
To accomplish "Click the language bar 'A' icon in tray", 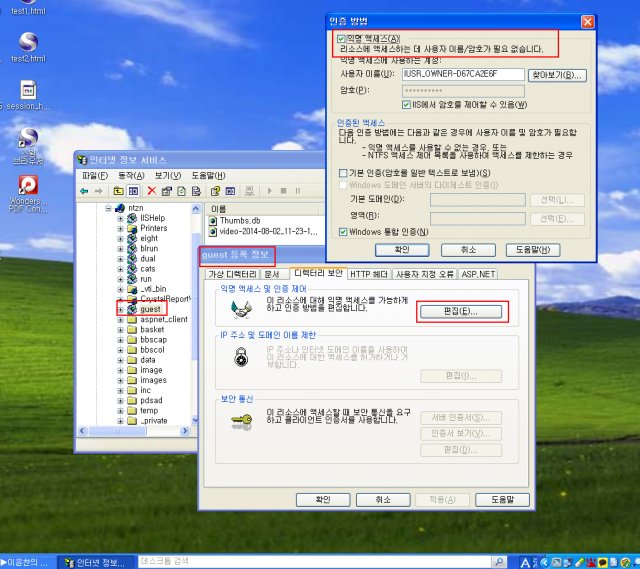I will [525, 562].
